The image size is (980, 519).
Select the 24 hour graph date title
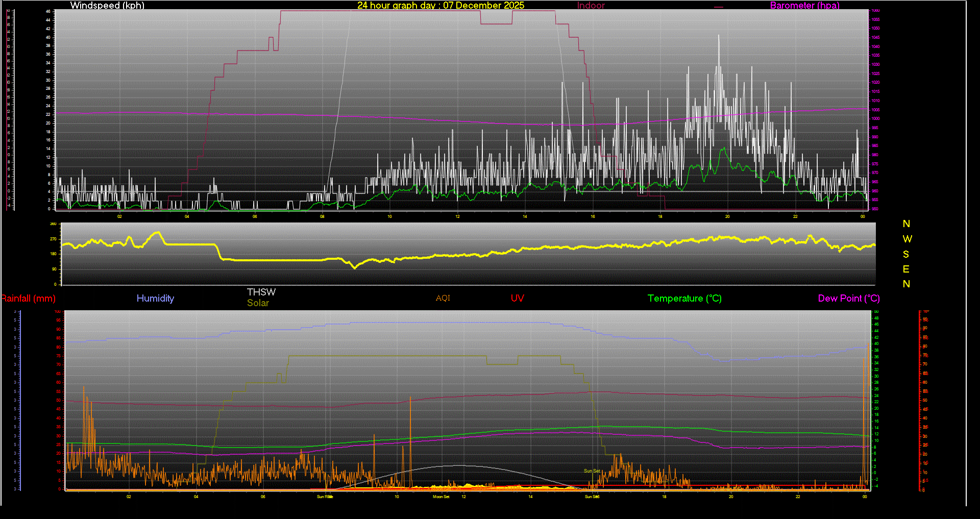pyautogui.click(x=440, y=6)
